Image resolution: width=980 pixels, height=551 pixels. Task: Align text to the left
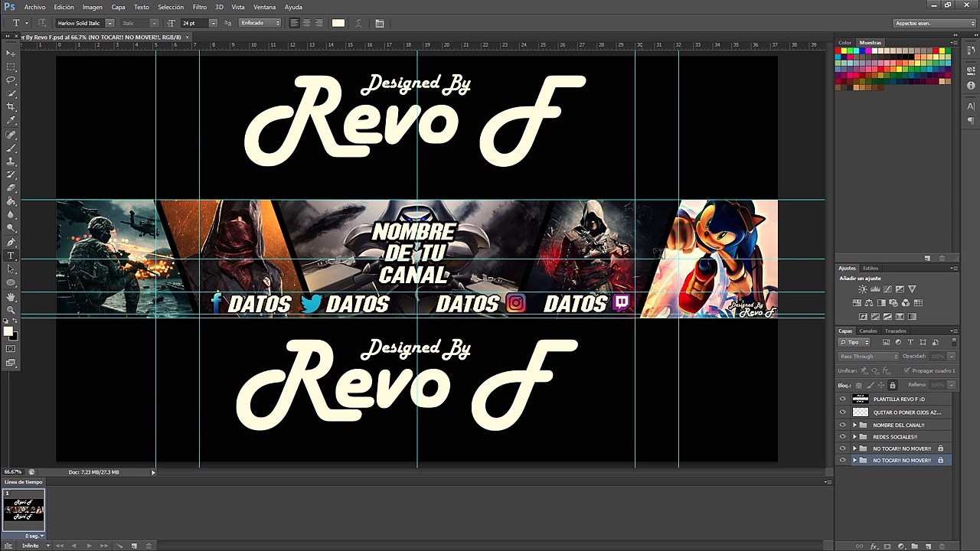point(295,23)
